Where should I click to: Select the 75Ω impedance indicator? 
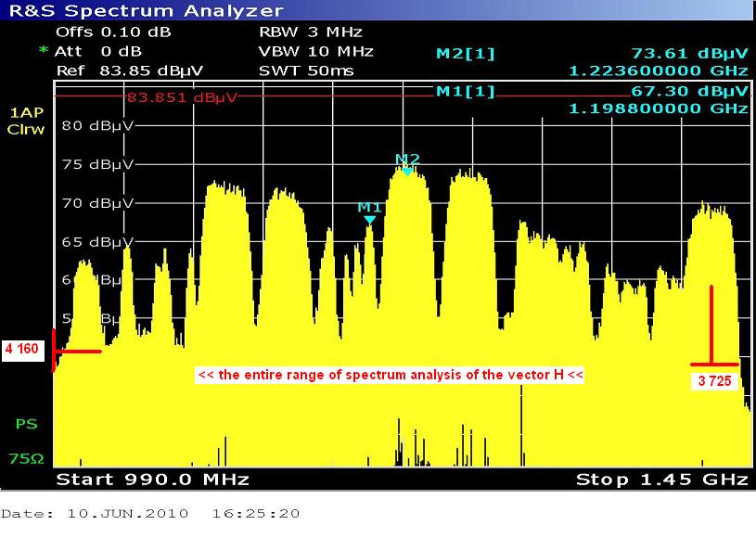click(26, 457)
